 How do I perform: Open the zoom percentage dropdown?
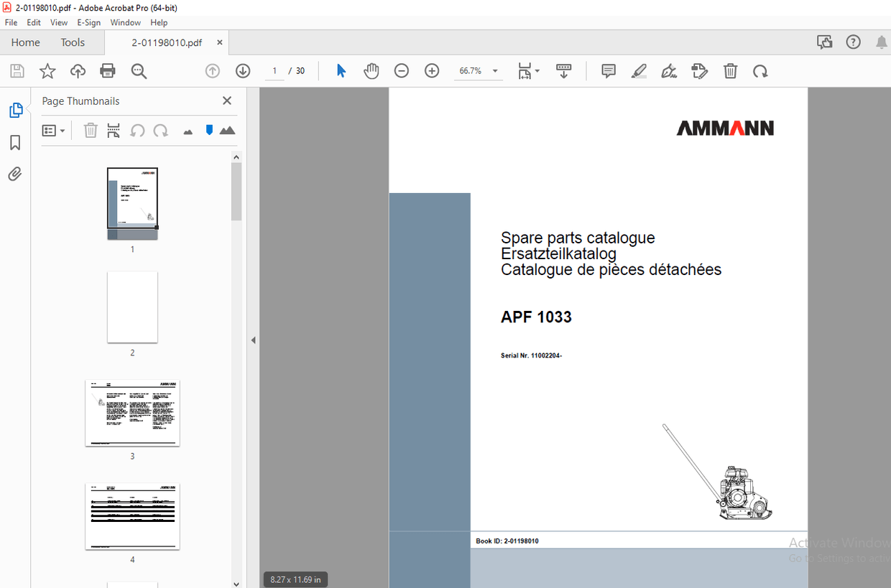point(494,70)
